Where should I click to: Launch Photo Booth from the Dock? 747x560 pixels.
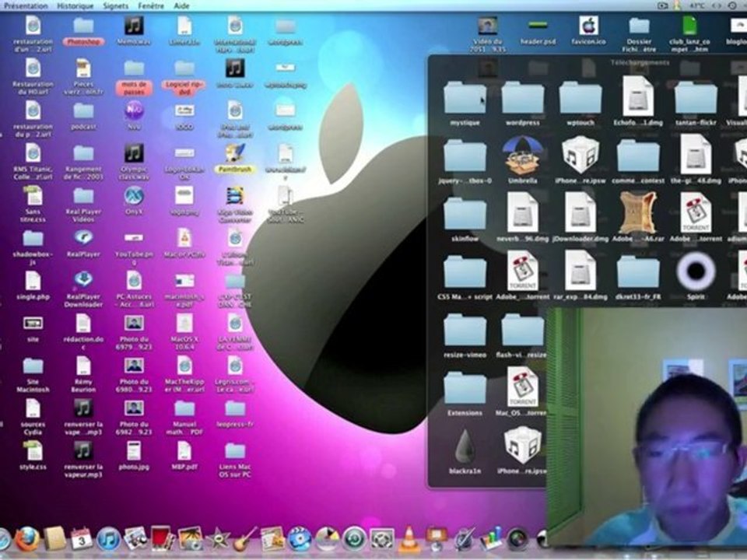(162, 540)
